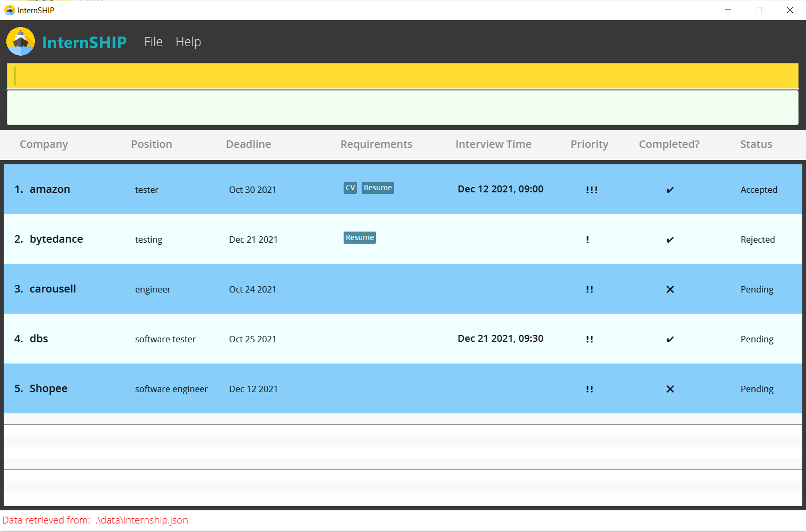Minimize the InternSHIP window
This screenshot has width=806, height=532.
728,10
